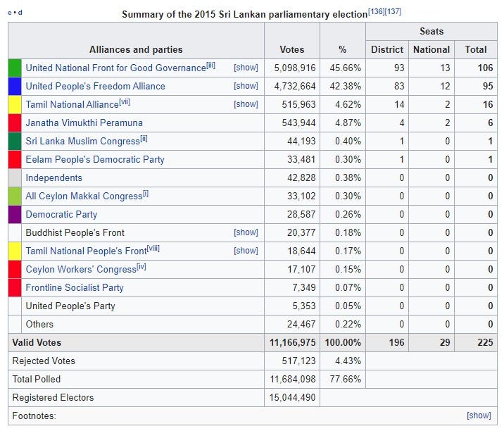Select district seats total 196
This screenshot has height=431, width=504.
tap(396, 342)
